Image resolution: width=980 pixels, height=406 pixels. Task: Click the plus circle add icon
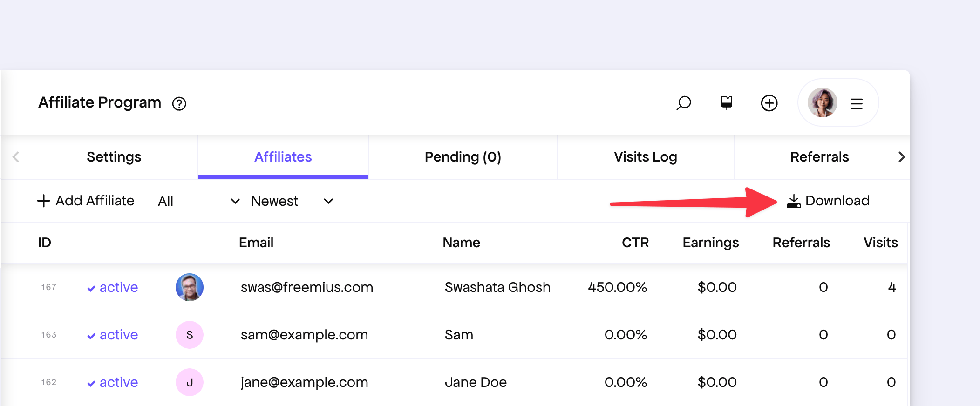pyautogui.click(x=769, y=103)
